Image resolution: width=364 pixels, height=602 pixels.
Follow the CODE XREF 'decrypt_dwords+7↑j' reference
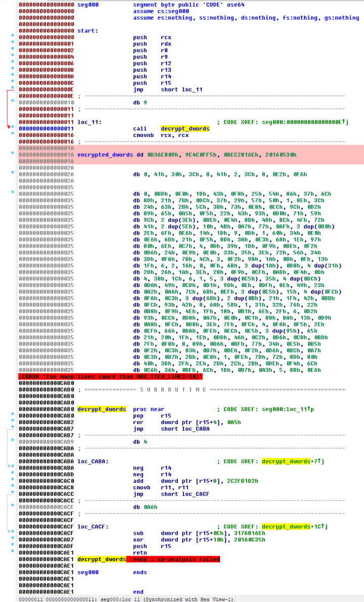[293, 461]
